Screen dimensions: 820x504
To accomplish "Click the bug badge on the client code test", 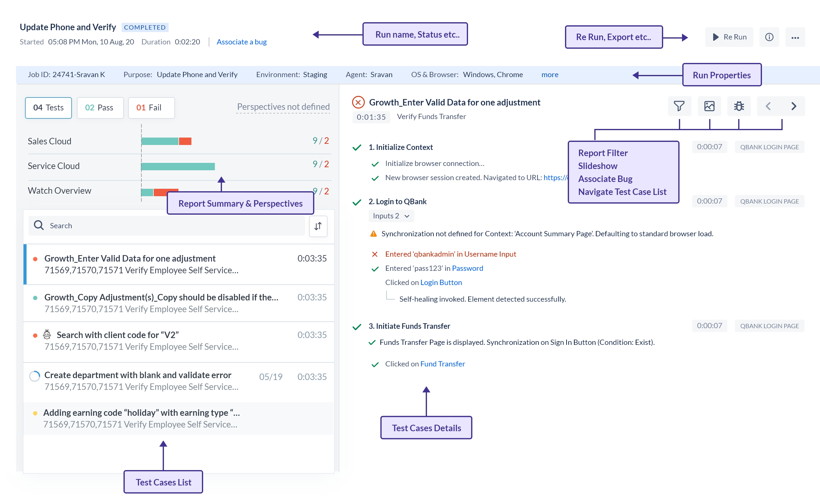I will tap(47, 334).
